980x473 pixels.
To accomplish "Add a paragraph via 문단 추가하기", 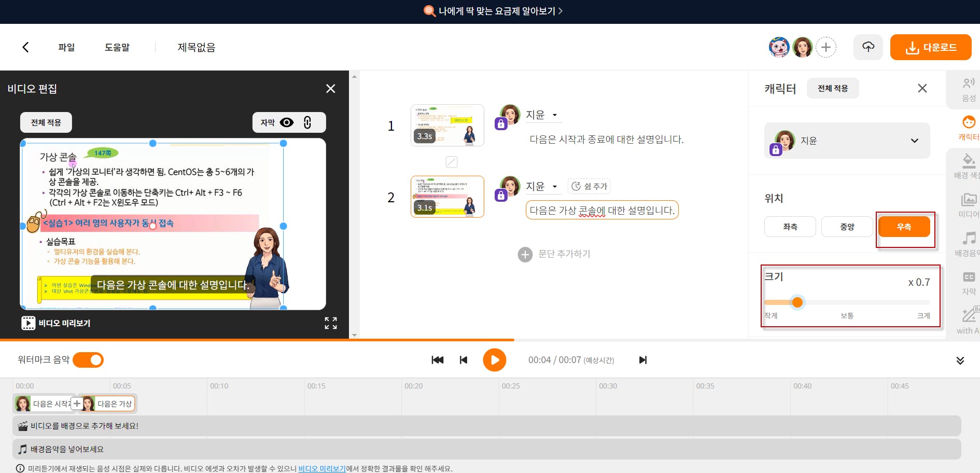I will click(x=554, y=254).
